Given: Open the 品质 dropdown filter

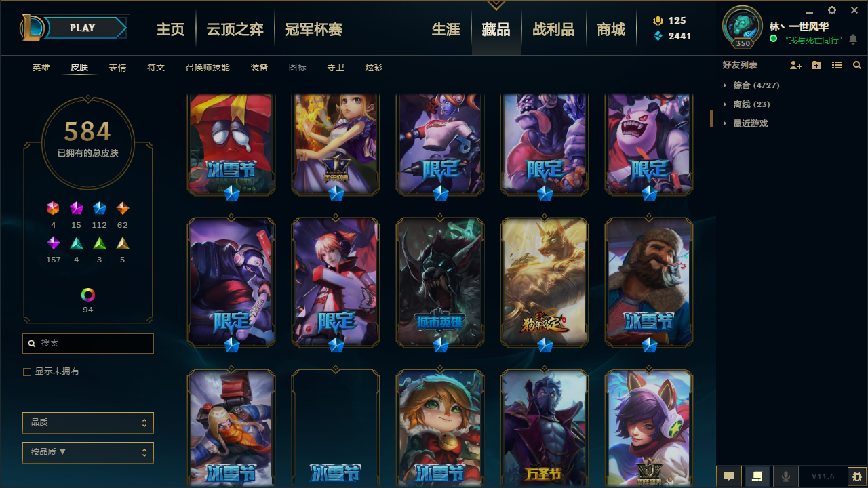Looking at the screenshot, I should [88, 422].
